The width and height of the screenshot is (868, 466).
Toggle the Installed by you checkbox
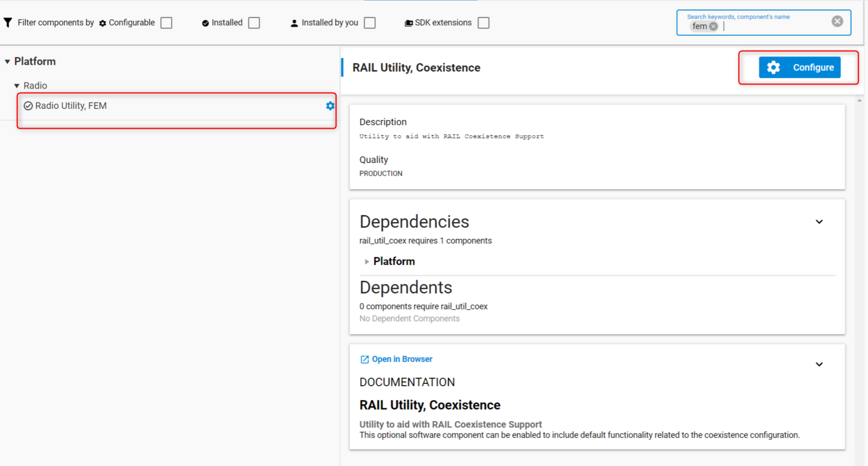(x=370, y=23)
